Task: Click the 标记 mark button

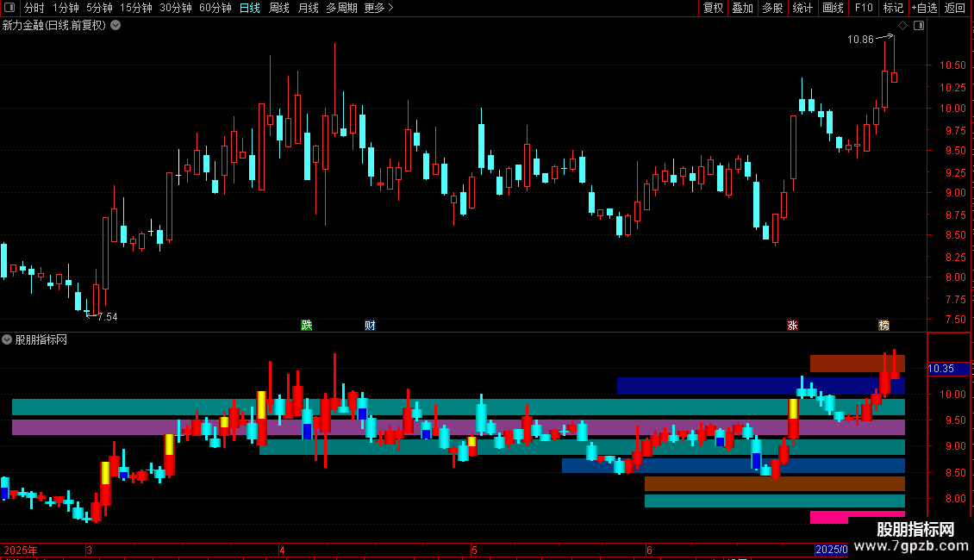Action: (x=893, y=8)
